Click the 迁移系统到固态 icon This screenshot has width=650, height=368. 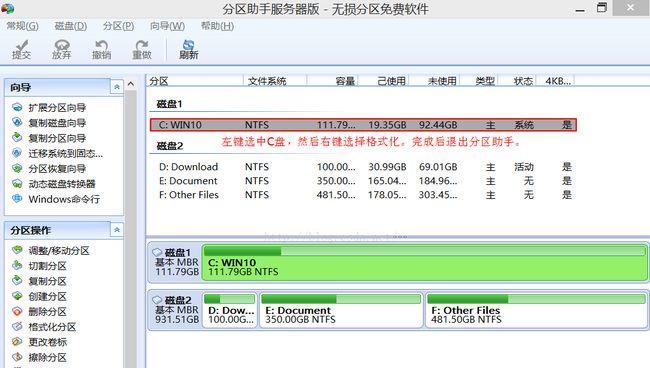(x=17, y=153)
